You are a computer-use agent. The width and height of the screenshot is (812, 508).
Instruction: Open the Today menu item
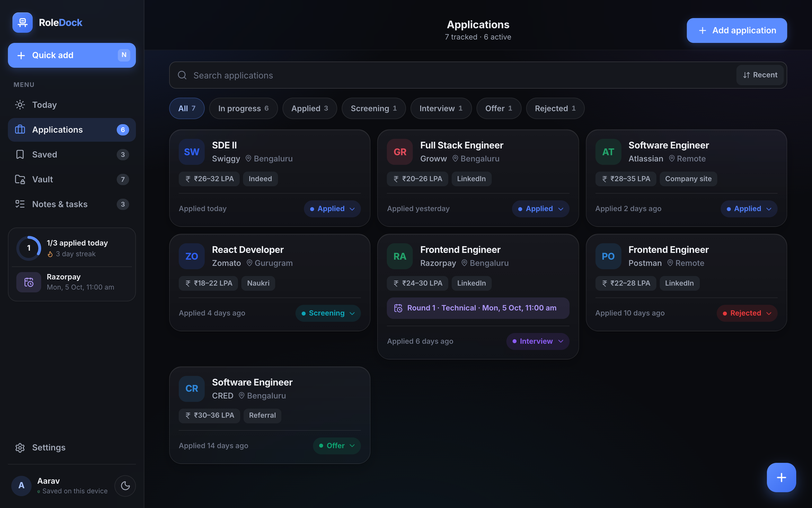72,105
